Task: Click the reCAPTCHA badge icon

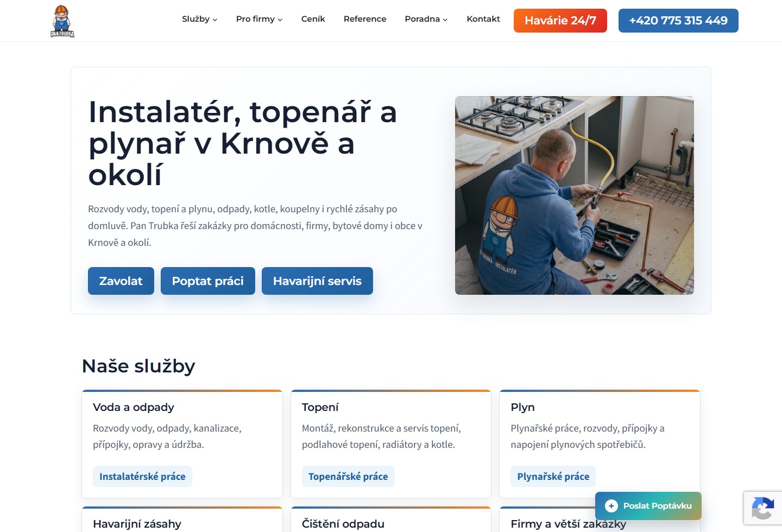Action: click(x=763, y=508)
